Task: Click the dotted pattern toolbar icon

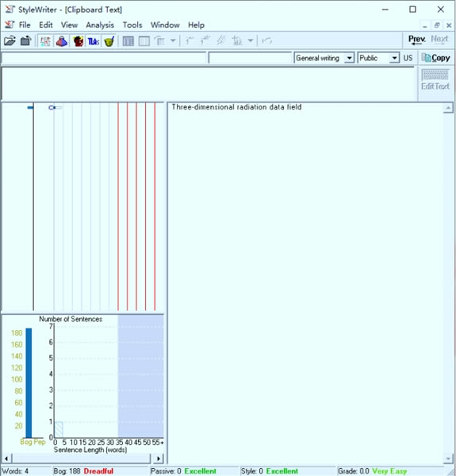Action: point(45,41)
